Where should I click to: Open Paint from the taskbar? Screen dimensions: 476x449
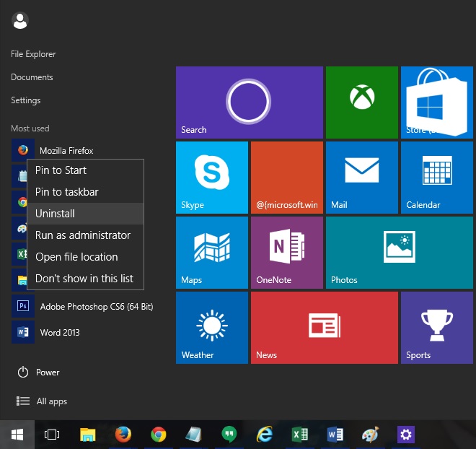pyautogui.click(x=371, y=435)
